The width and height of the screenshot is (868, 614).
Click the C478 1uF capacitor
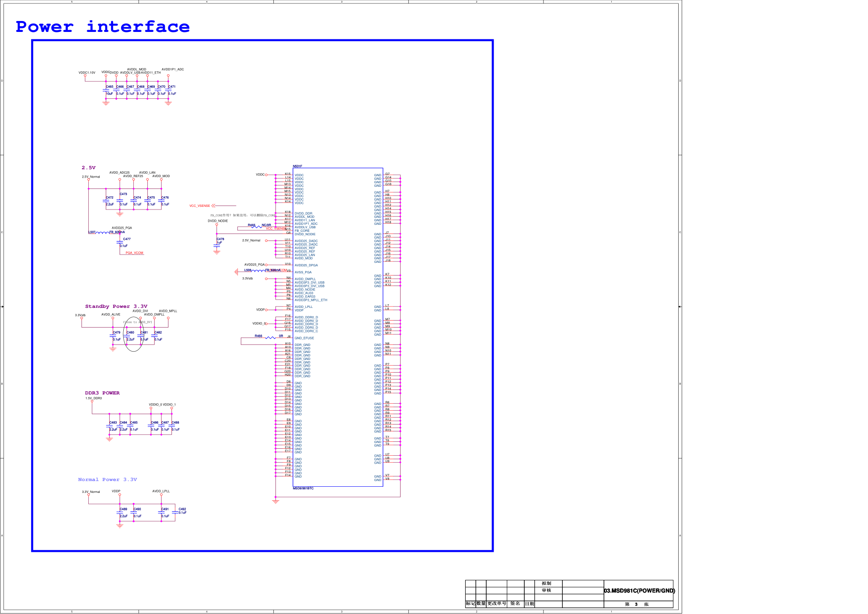tap(217, 245)
